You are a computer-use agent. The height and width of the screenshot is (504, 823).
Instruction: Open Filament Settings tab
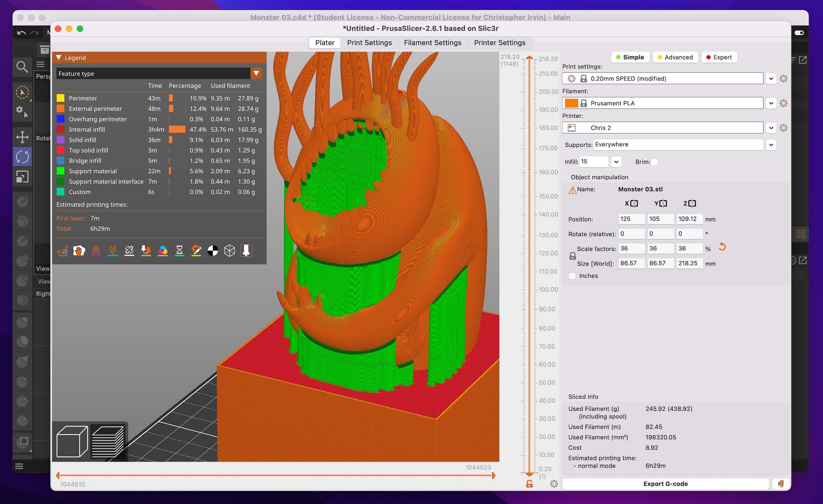click(x=433, y=43)
